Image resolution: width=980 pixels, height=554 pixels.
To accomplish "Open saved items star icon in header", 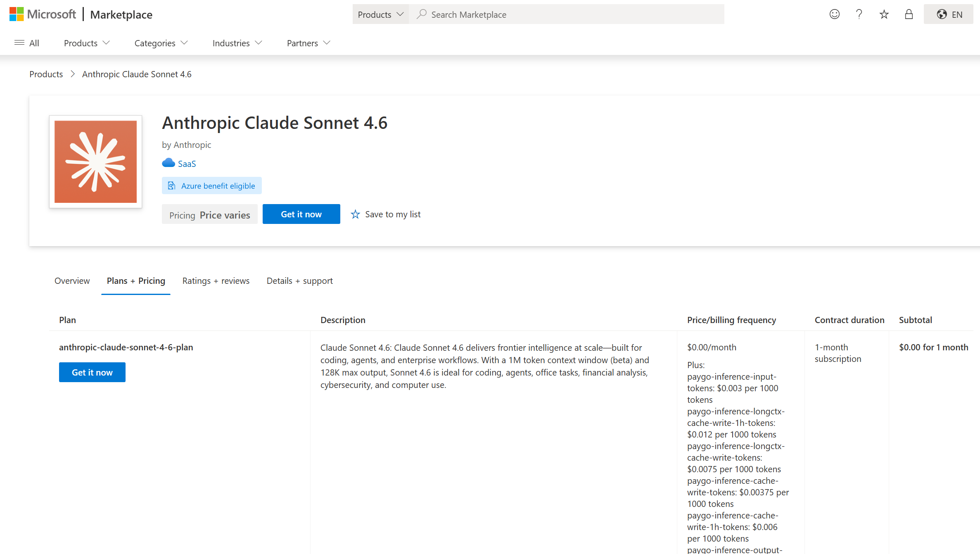I will click(x=884, y=14).
